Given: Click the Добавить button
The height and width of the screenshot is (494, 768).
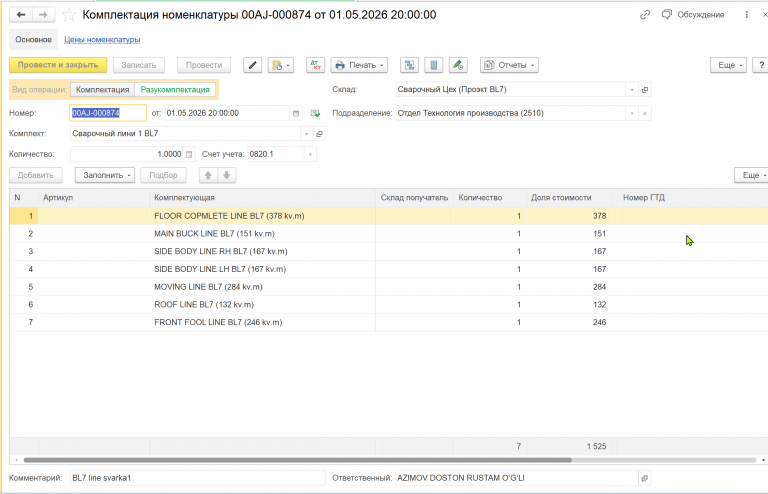Looking at the screenshot, I should [35, 175].
